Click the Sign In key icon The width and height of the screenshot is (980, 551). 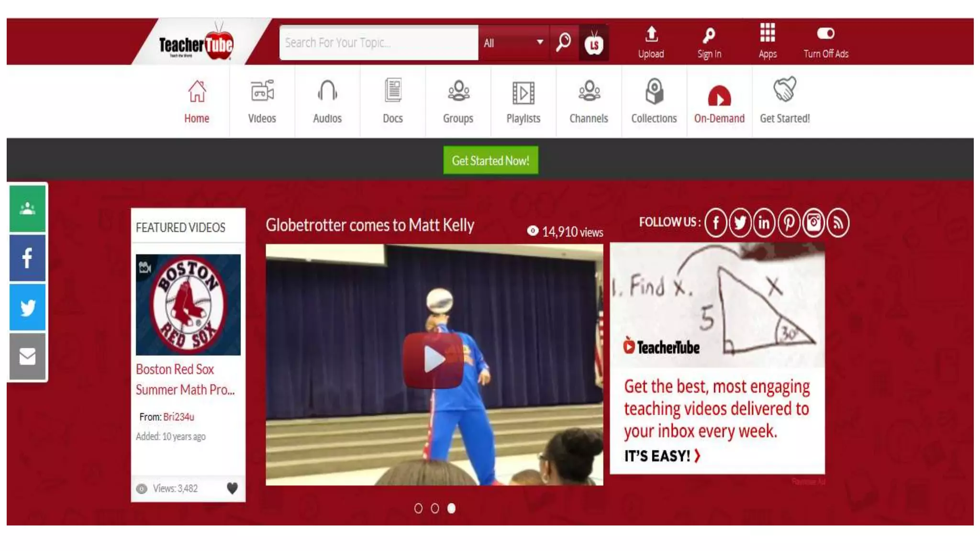pos(709,35)
